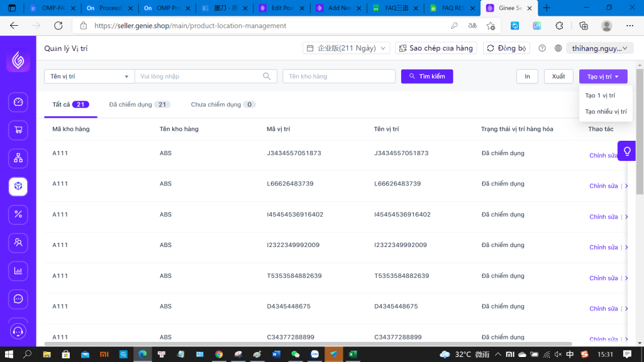Open browser profile avatar
This screenshot has height=362, width=644.
pyautogui.click(x=607, y=25)
